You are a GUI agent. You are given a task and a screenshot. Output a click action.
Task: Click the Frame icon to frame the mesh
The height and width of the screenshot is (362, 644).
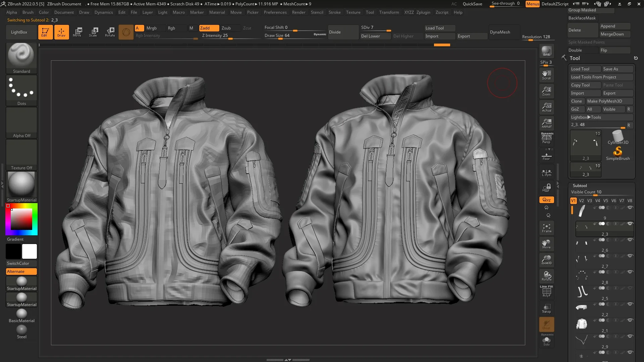pos(546,228)
